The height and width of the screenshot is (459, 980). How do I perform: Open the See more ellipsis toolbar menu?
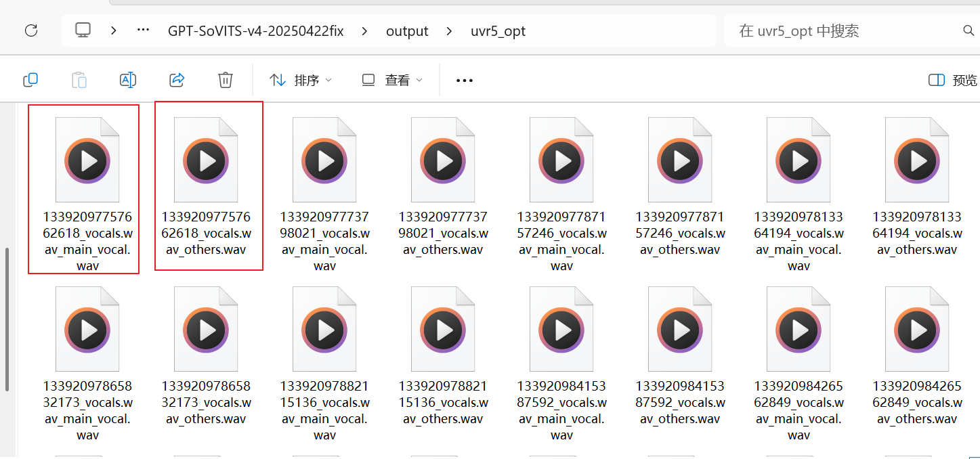pos(465,80)
